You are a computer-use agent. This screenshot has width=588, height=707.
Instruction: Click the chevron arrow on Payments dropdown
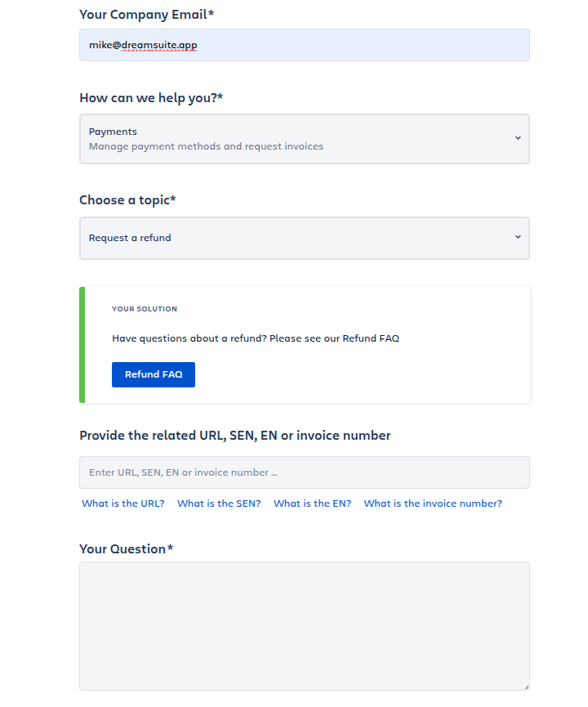tap(518, 138)
